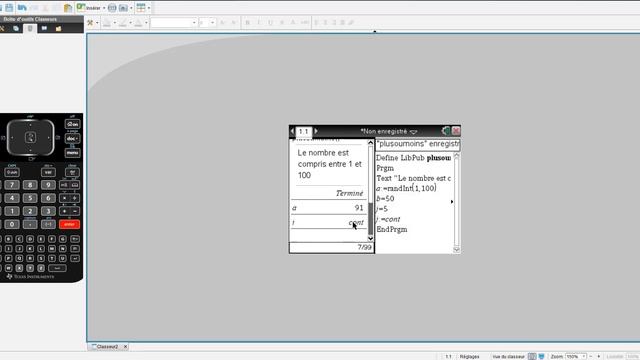Click Réglages in the status bar
Screen dimensions: 640x360
click(x=469, y=356)
